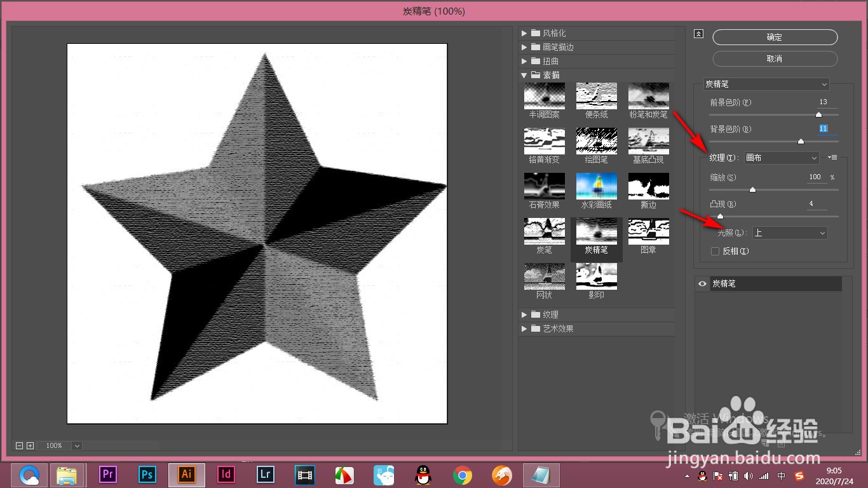Open the film strip video app

pos(305,475)
